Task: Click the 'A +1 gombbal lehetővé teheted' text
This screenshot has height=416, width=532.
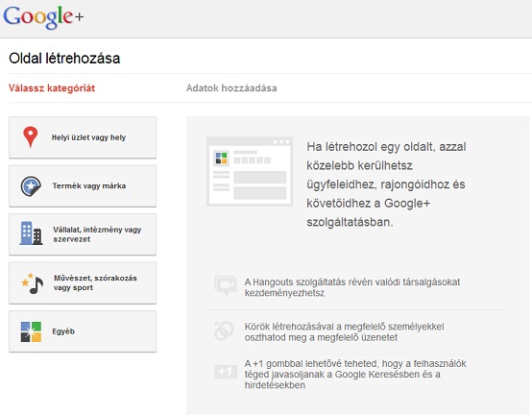Action: coord(355,375)
